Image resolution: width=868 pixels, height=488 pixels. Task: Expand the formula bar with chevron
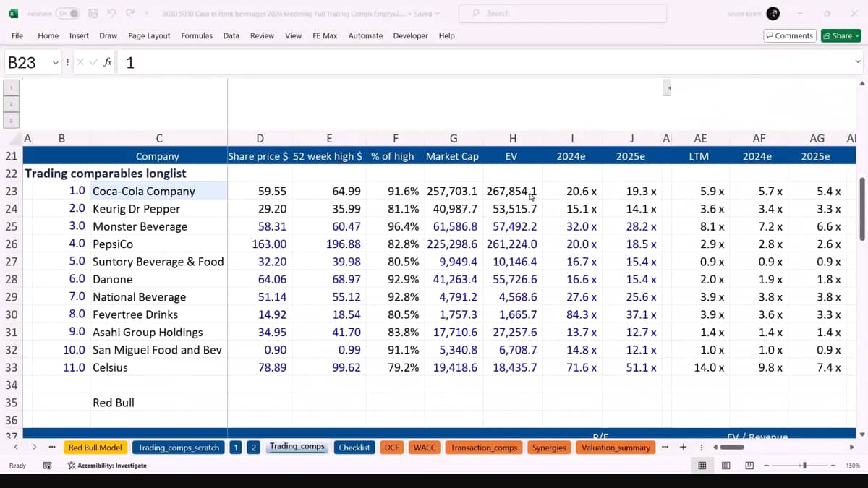pos(858,63)
